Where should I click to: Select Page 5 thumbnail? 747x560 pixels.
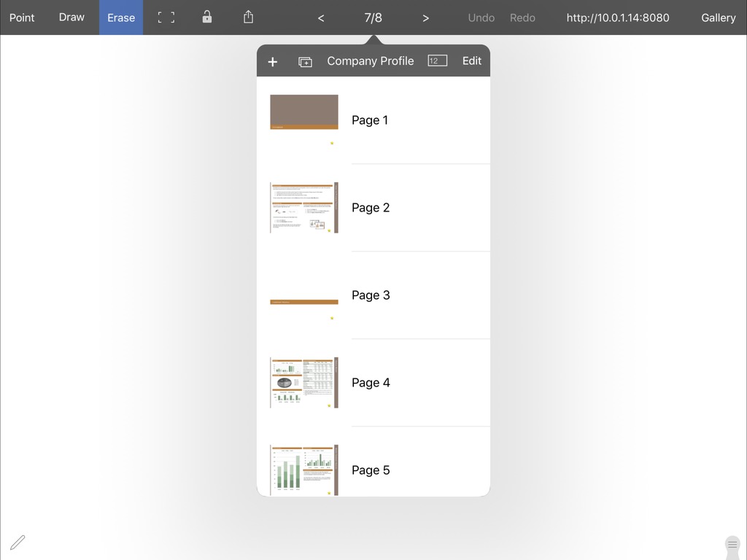[x=304, y=470]
